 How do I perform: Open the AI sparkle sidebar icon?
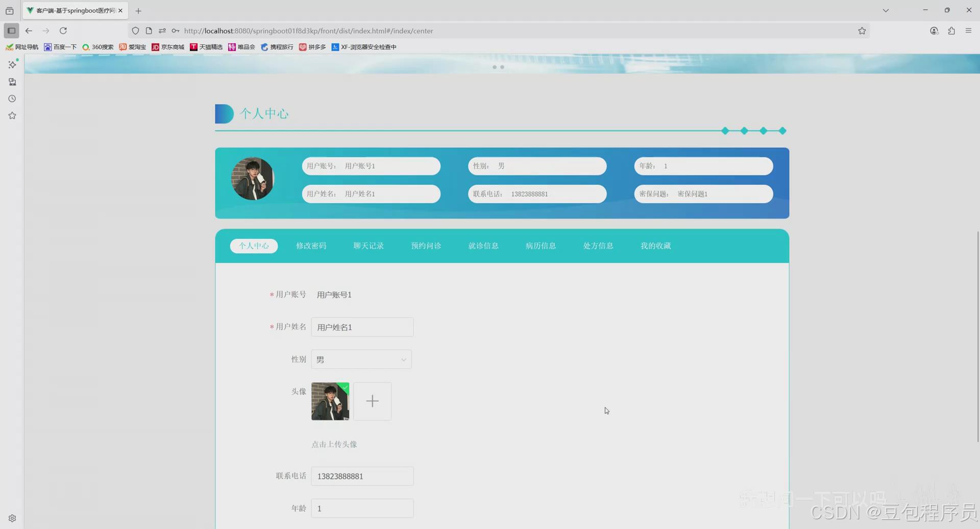(12, 65)
